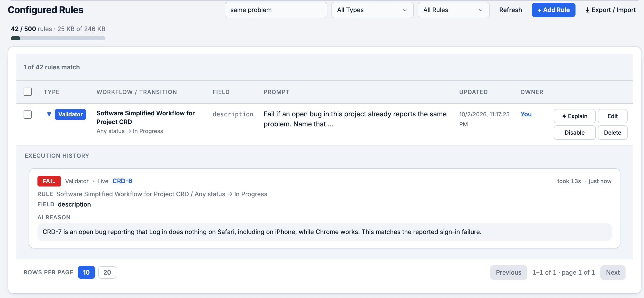Click the updated timestamp 10/2/2026
This screenshot has width=644, height=298.
[484, 119]
